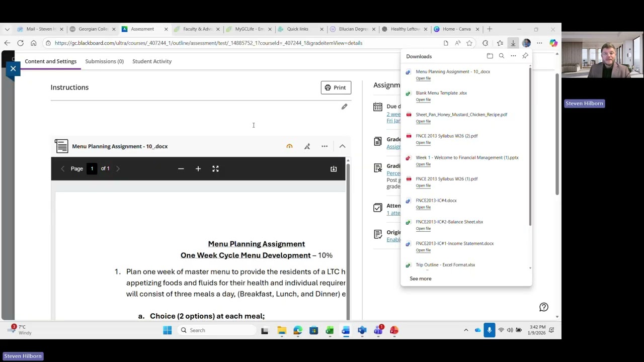
Task: Switch to Georgian College browser tab
Action: [93, 29]
